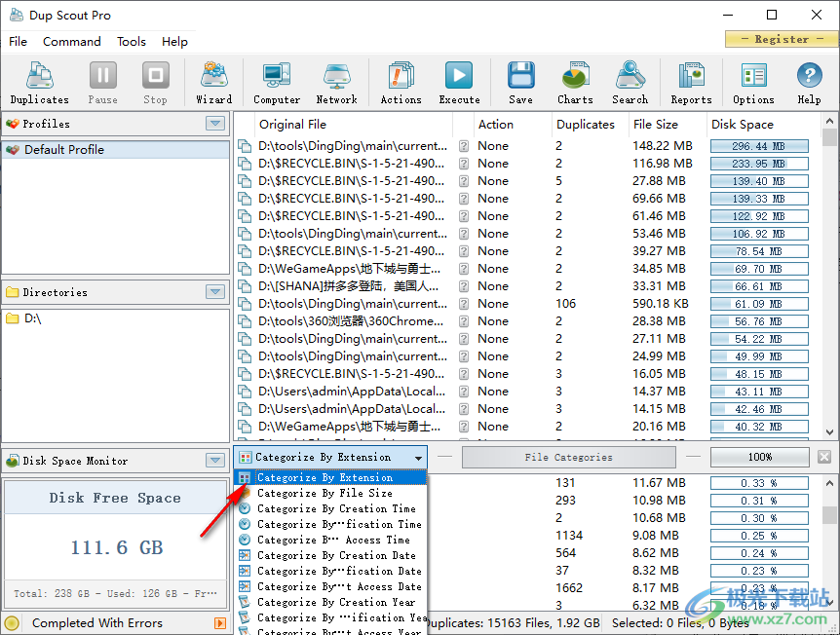Click the duplicates list scrollbar up arrow
The image size is (840, 635).
829,121
